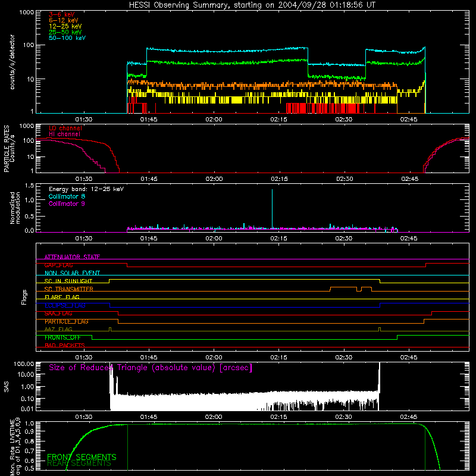
Task: Select the green 25-50 keV legend entry
Action: click(65, 32)
